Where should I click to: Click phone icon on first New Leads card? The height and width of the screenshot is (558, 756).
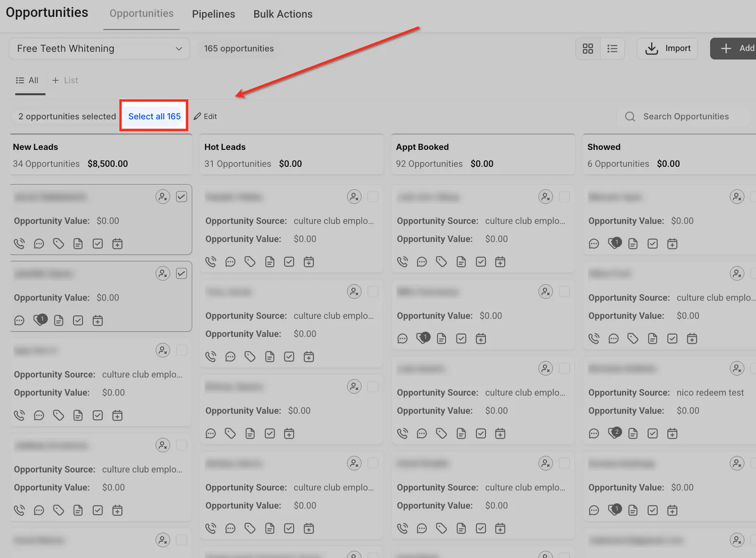click(19, 244)
